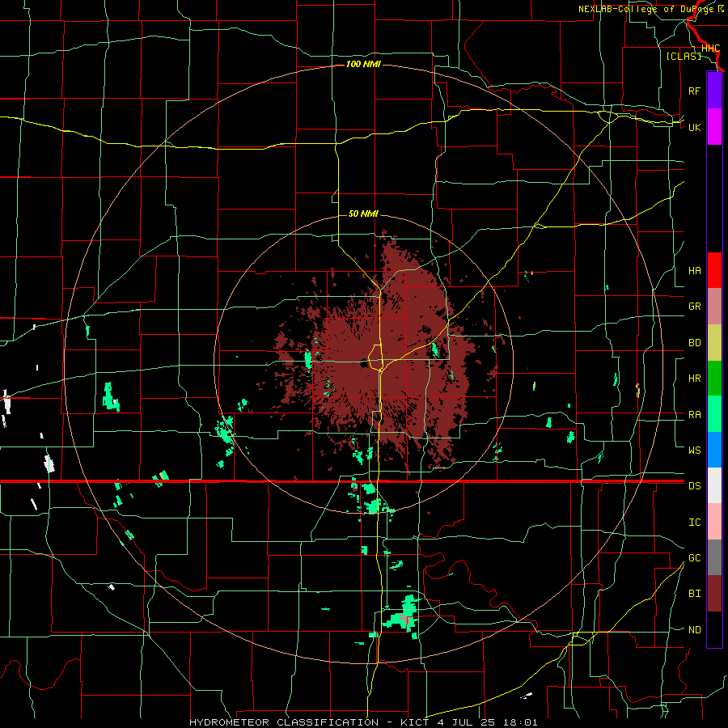The height and width of the screenshot is (728, 728).
Task: Click the WS legend label
Action: [694, 451]
